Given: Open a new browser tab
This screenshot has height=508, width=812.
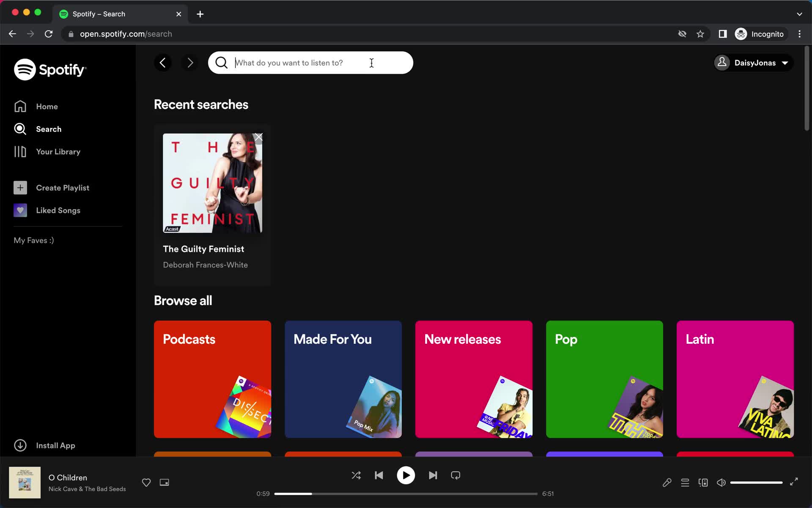Looking at the screenshot, I should pos(200,14).
